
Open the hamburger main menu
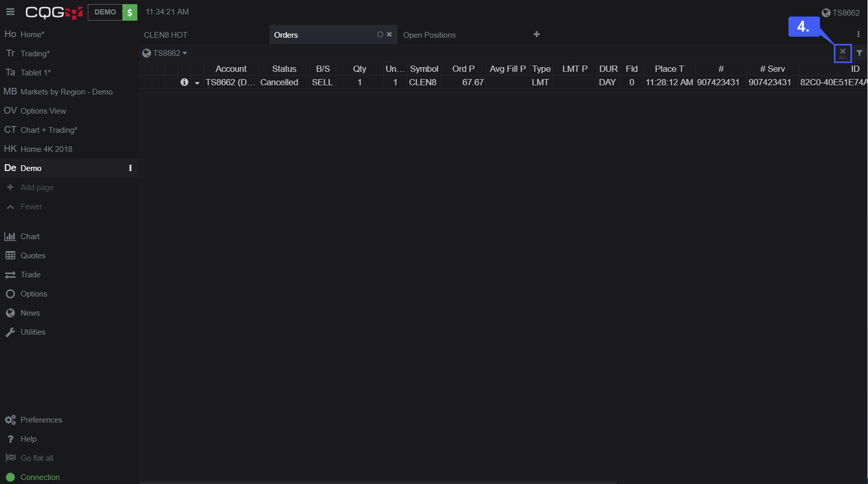pyautogui.click(x=10, y=12)
